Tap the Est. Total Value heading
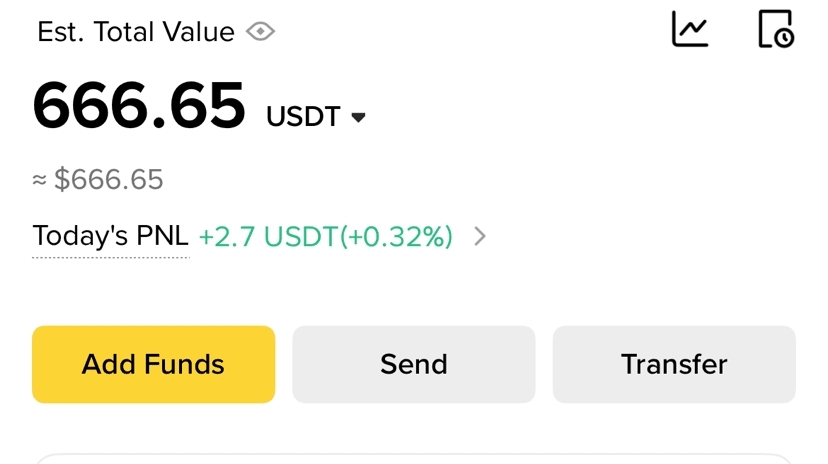 coord(136,32)
